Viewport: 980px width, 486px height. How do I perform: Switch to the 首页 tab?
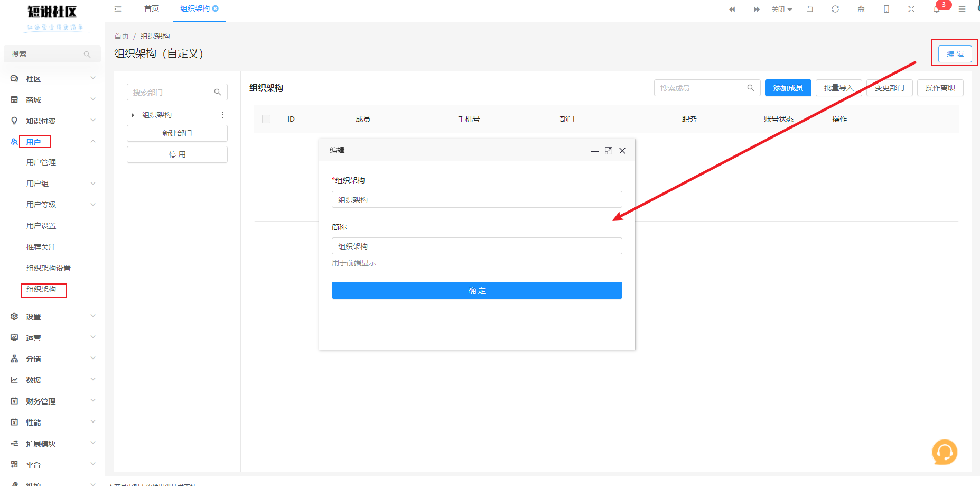[x=152, y=9]
